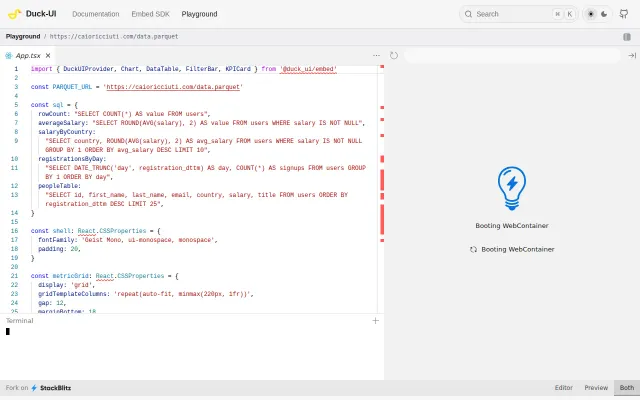Switch to Editor only view
This screenshot has width=640, height=400.
pyautogui.click(x=564, y=388)
